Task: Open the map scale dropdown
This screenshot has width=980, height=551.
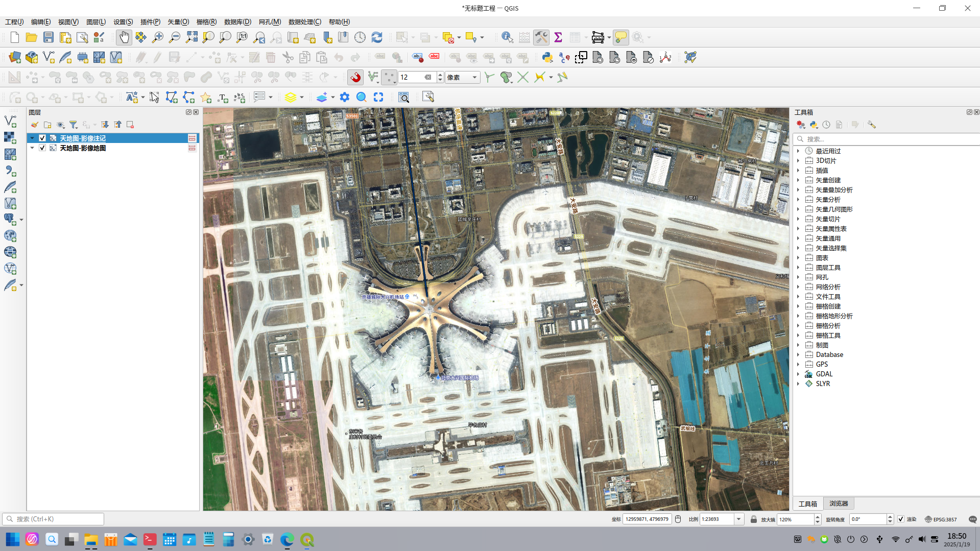Action: pos(738,519)
